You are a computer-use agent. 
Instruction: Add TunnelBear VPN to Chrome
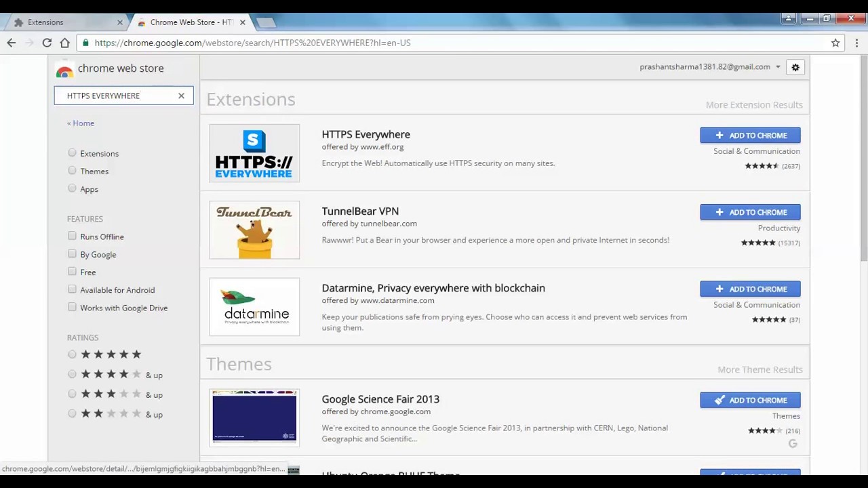[x=750, y=212]
